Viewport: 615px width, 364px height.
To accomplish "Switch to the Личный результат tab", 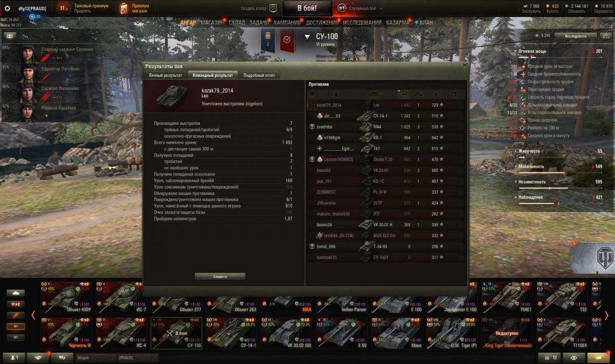I will (165, 75).
